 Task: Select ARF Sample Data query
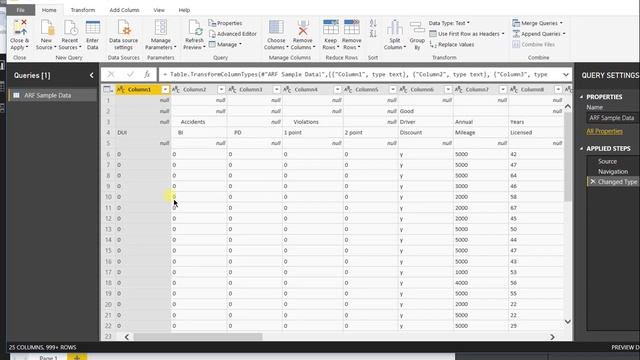[53, 95]
